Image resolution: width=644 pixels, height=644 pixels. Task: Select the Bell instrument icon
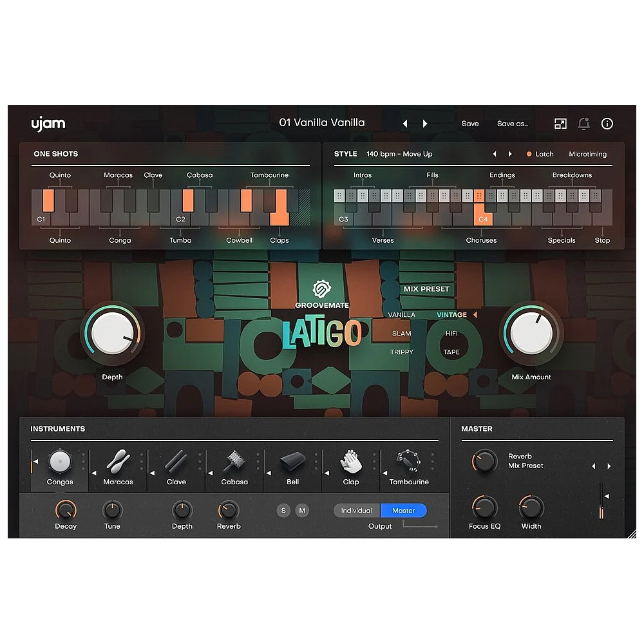coord(291,462)
